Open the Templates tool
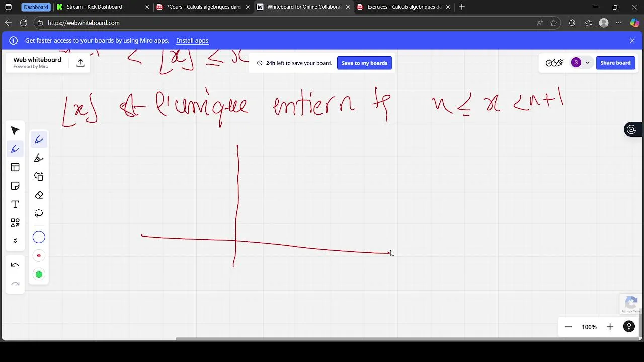The height and width of the screenshot is (362, 644). [15, 167]
